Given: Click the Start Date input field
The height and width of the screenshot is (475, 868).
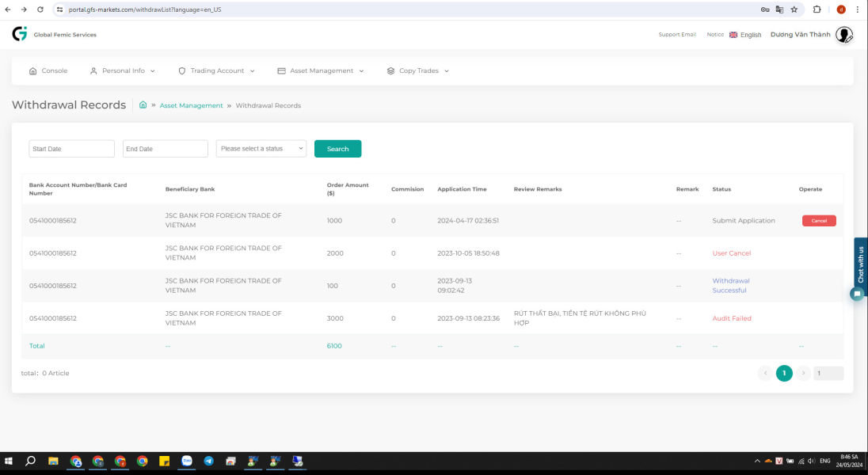Looking at the screenshot, I should click(72, 149).
